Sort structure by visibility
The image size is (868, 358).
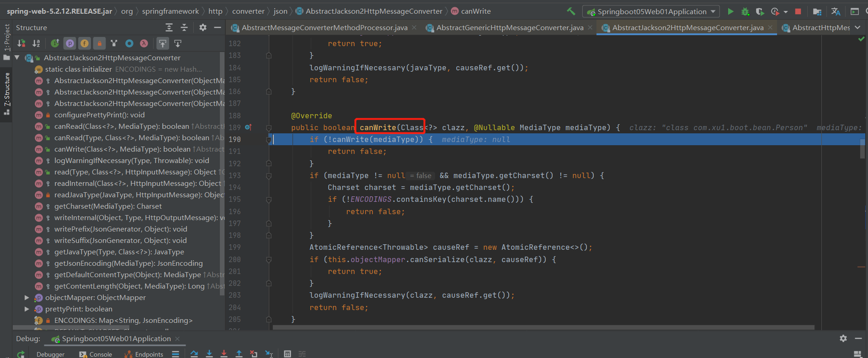[21, 43]
